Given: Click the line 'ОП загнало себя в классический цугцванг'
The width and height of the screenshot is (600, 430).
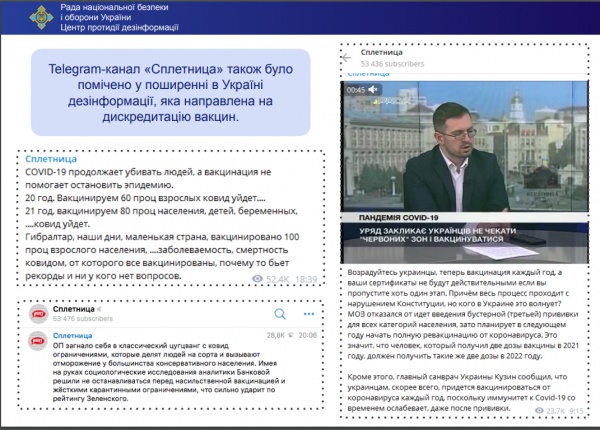Looking at the screenshot, I should [x=140, y=345].
